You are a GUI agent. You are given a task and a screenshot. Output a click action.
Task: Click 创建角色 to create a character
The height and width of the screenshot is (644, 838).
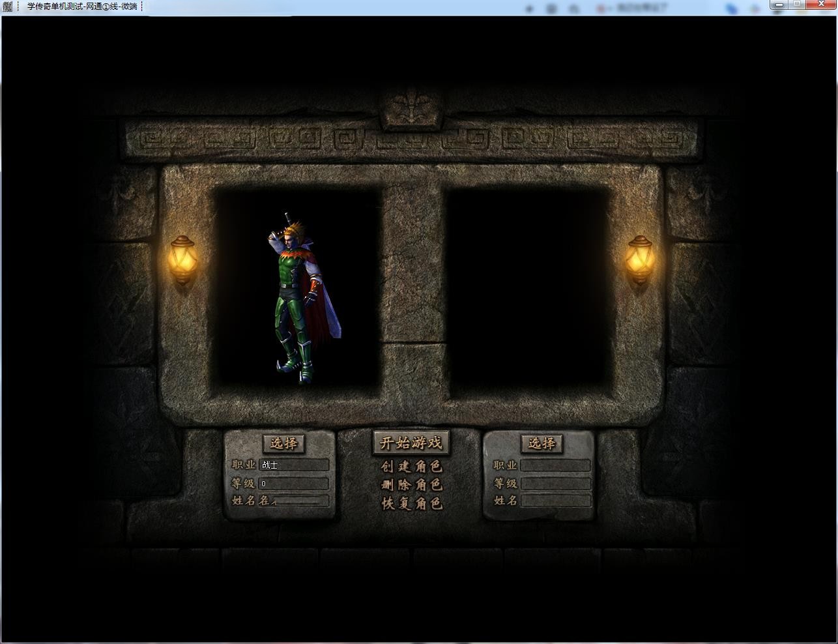(412, 467)
